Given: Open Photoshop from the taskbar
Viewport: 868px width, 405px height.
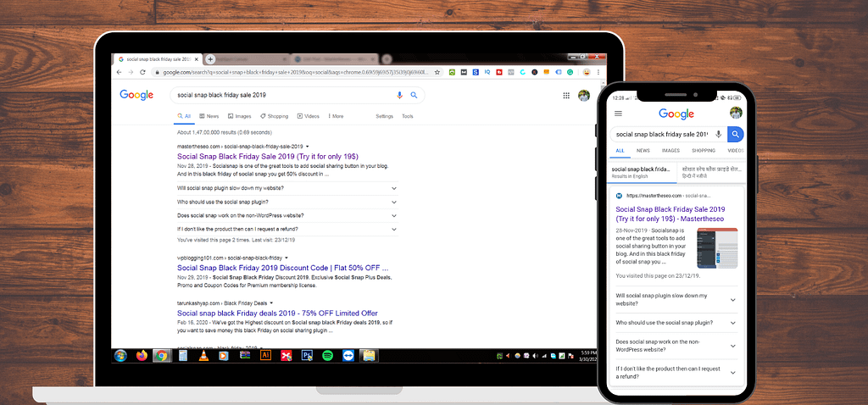Looking at the screenshot, I should [307, 355].
